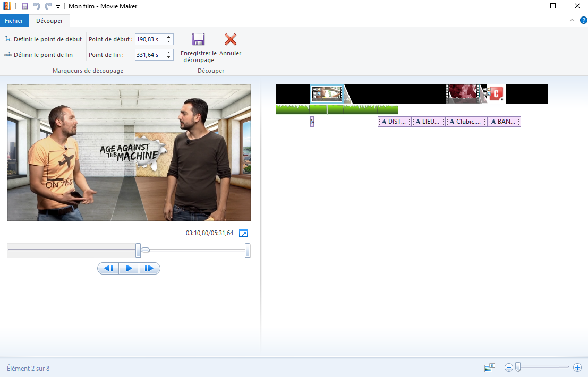Image resolution: width=588 pixels, height=377 pixels.
Task: Maximize the Movie Maker window
Action: click(553, 6)
